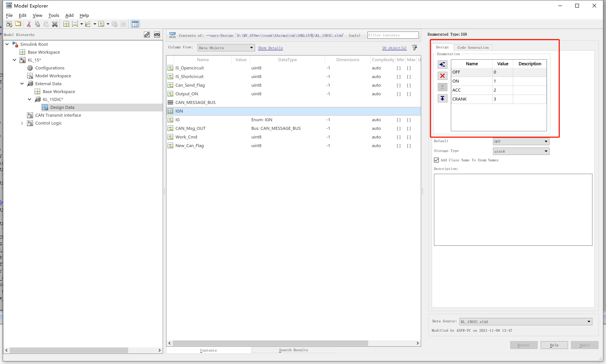
Task: Select CAN Transmit interface tree item
Action: pyautogui.click(x=58, y=115)
